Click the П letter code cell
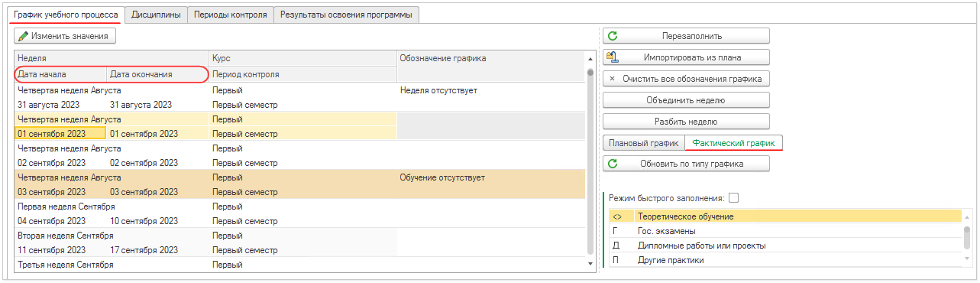 click(x=621, y=260)
